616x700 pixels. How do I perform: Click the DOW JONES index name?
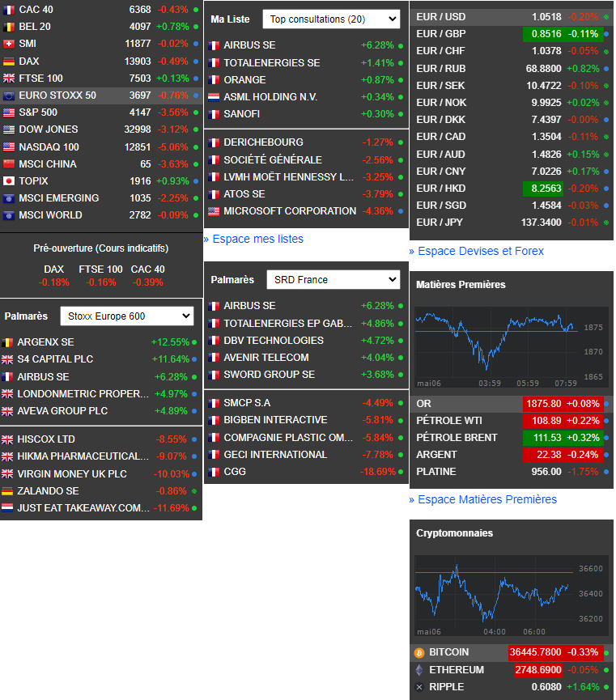point(49,129)
